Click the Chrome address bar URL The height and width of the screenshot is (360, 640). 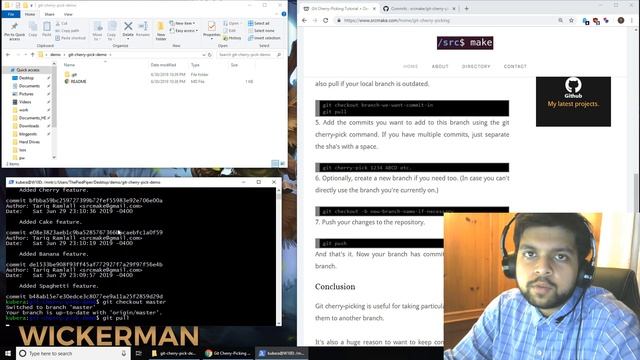pos(396,20)
